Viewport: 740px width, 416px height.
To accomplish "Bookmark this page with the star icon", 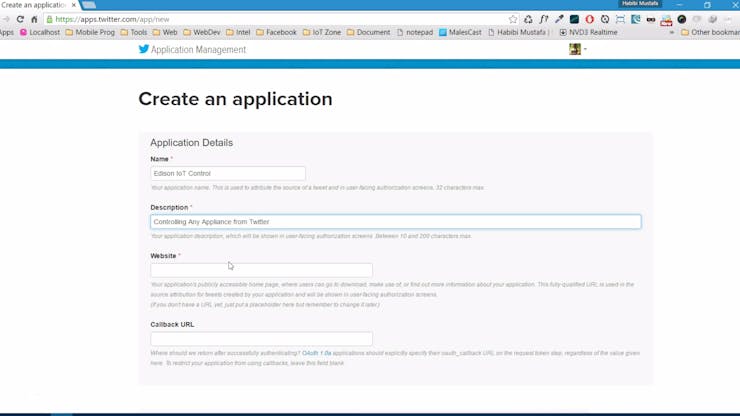I will tap(513, 19).
